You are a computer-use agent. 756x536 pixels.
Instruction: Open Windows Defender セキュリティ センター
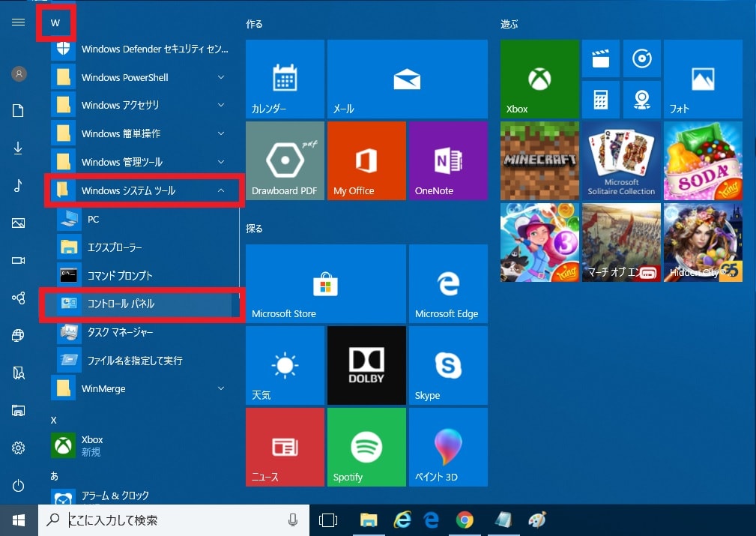[x=140, y=49]
